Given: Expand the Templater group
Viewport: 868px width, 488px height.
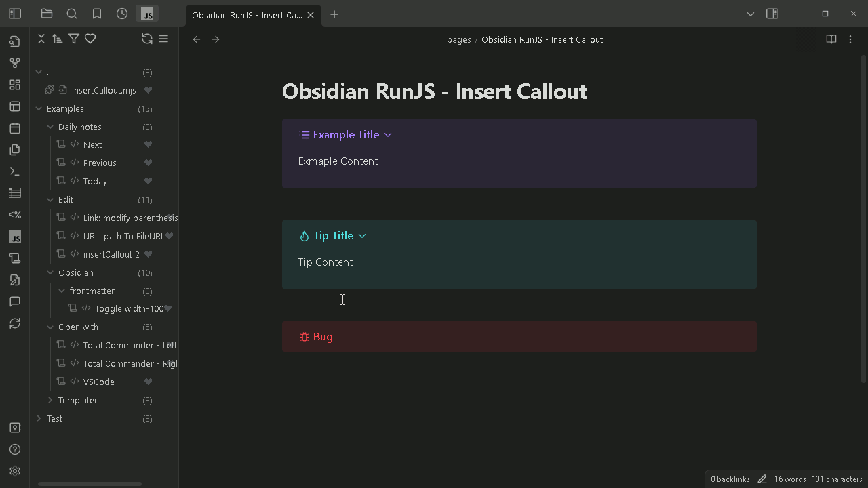Looking at the screenshot, I should point(50,400).
